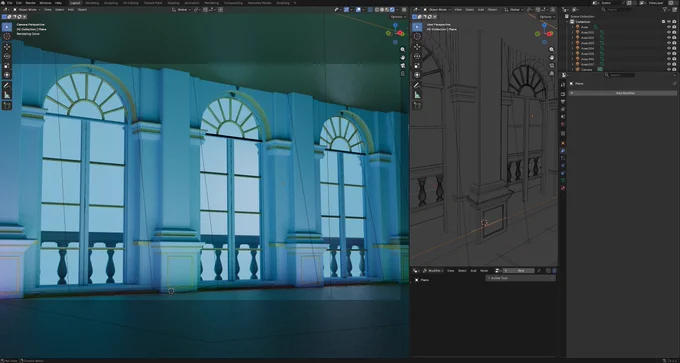Choose the Cursor tool in right viewport

tap(417, 37)
